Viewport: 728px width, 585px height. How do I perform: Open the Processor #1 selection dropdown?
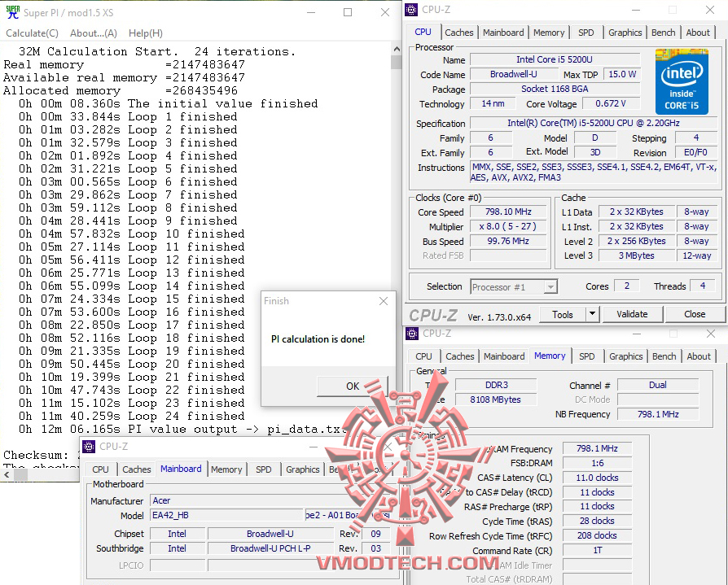tap(514, 287)
